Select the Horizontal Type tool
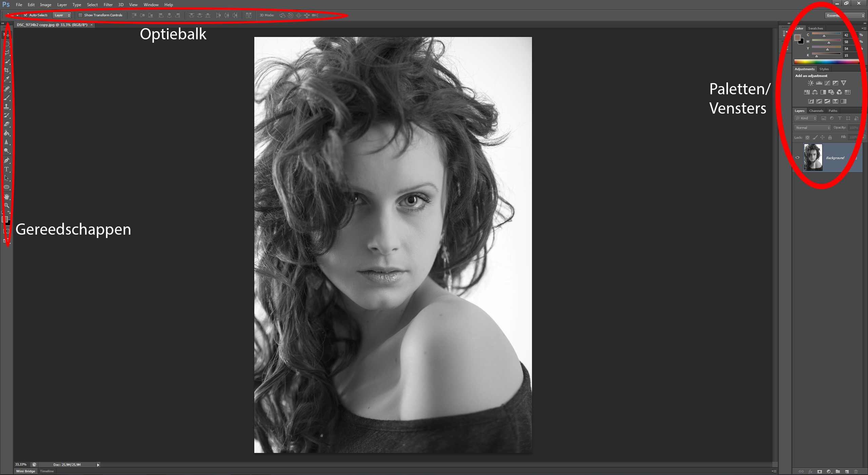The image size is (868, 475). [x=6, y=169]
